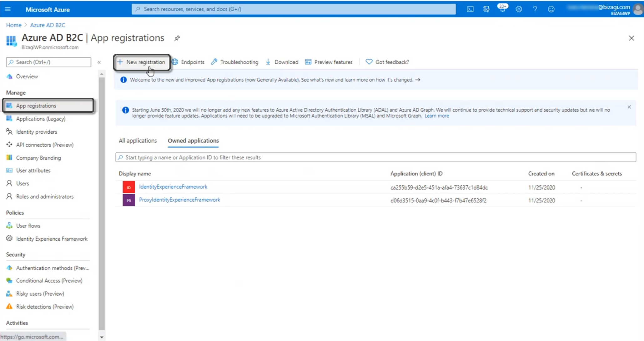Go to Home breadcrumb

point(14,25)
